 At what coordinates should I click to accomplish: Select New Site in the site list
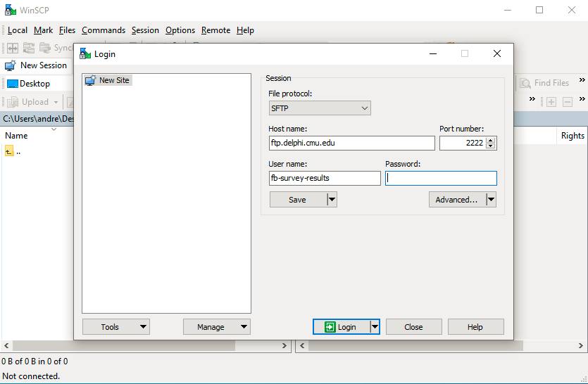108,80
